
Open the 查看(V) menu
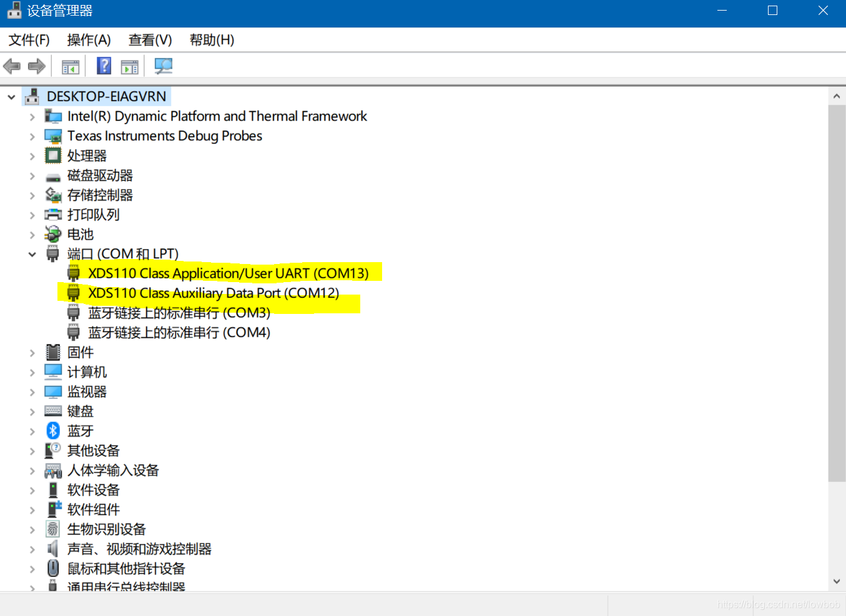point(150,39)
